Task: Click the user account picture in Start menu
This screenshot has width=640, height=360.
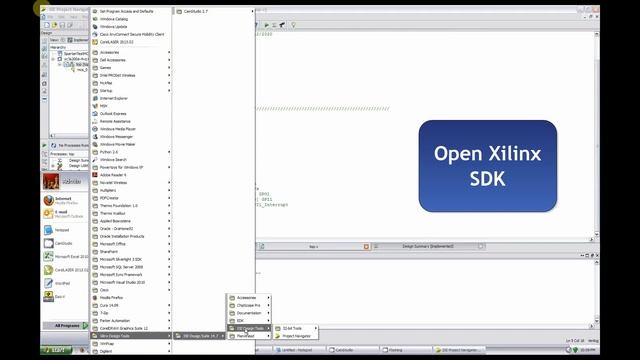Action: tap(51, 182)
